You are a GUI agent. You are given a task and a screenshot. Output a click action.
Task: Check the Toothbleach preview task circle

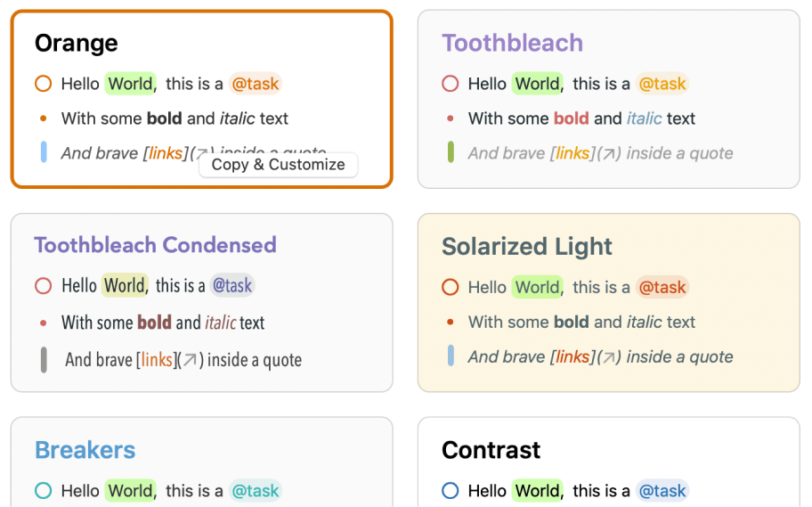(x=450, y=84)
